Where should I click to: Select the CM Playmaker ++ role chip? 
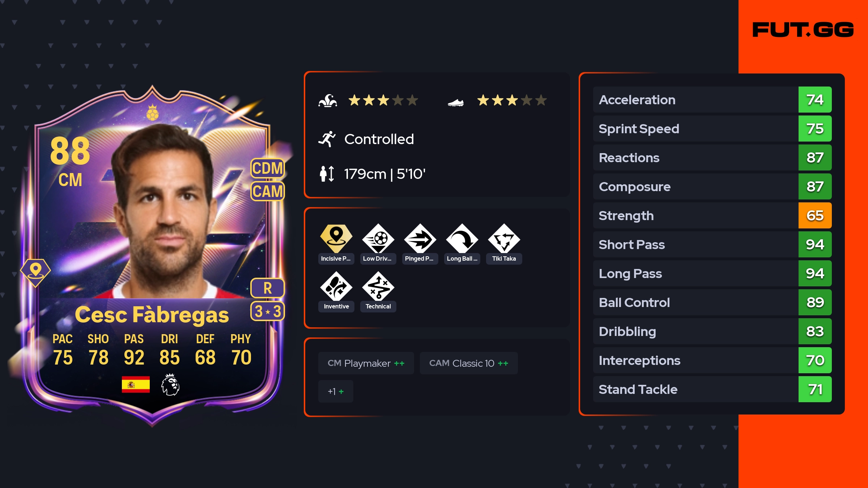(x=366, y=363)
